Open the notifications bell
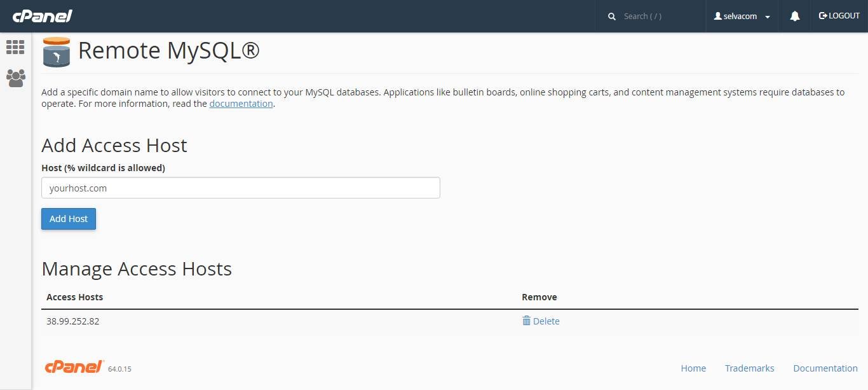The image size is (868, 390). point(794,17)
